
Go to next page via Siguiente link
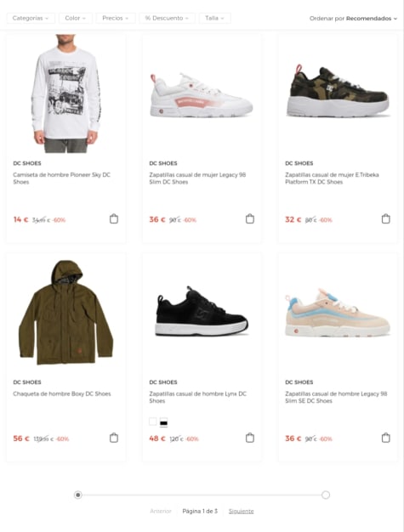click(x=241, y=511)
